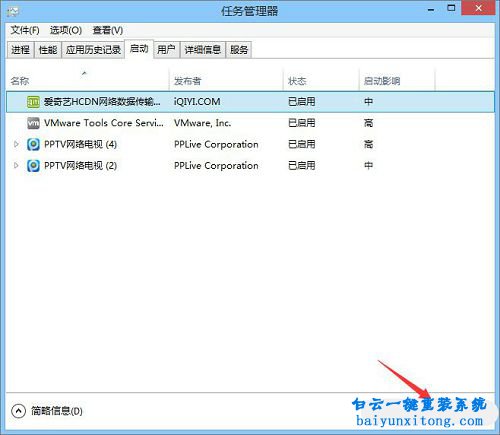
Task: Click the PPTV网络电视 (2) icon
Action: (33, 166)
